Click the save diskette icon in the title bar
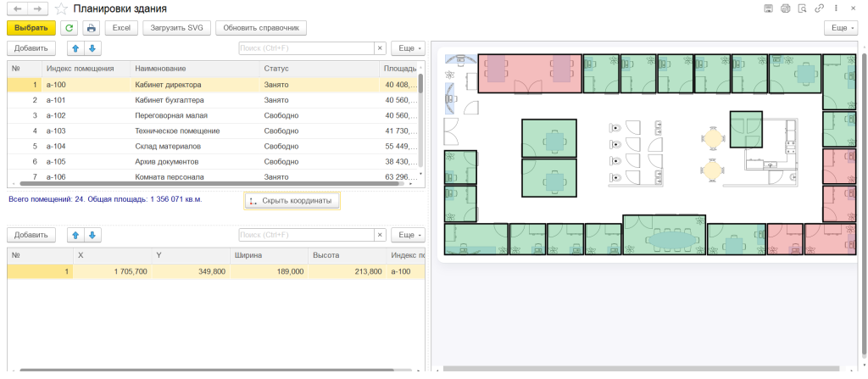 [768, 8]
